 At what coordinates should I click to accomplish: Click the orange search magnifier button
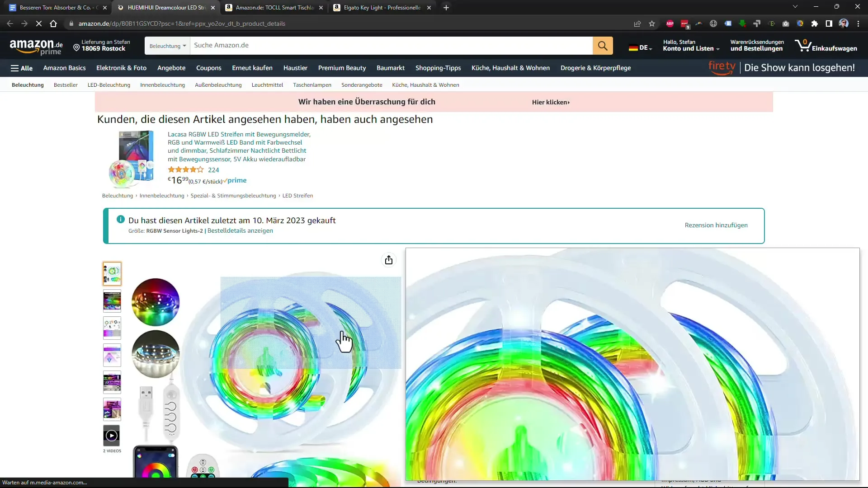click(x=603, y=46)
